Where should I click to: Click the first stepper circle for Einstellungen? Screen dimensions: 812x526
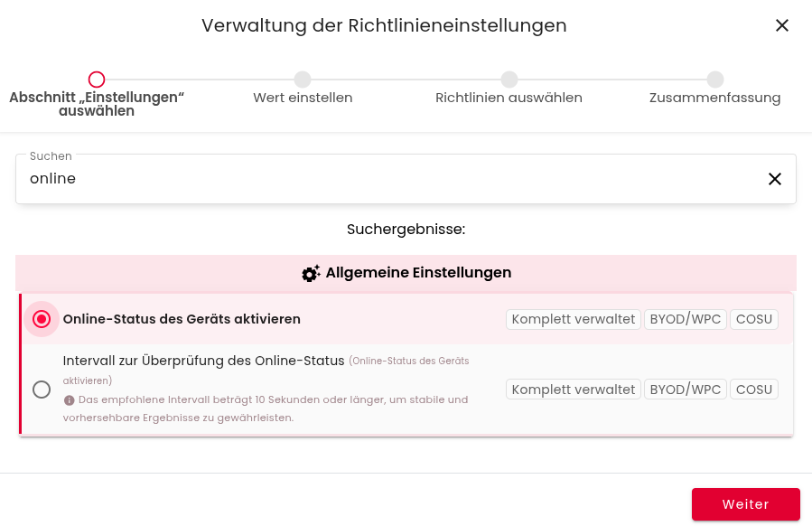point(97,80)
